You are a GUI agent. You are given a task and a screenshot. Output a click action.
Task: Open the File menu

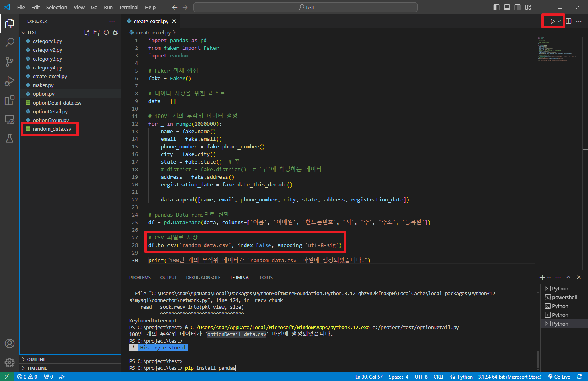[21, 7]
